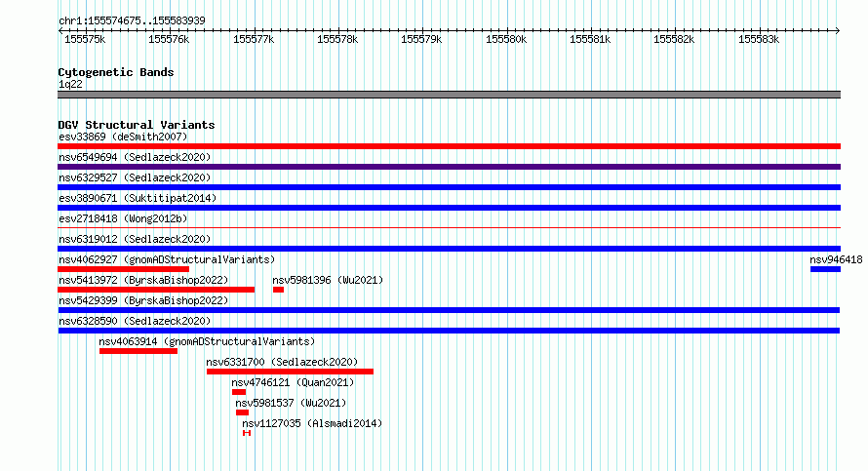Open nsv5429399 (ByrskaBishop2022) label

pos(143,300)
